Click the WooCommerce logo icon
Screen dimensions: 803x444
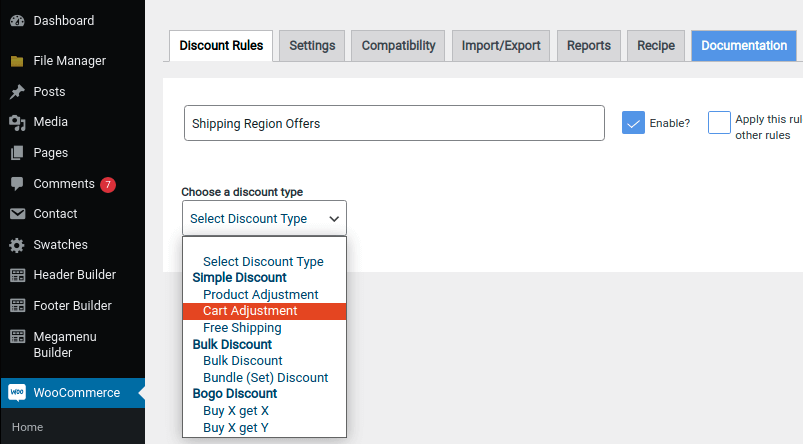pyautogui.click(x=17, y=393)
